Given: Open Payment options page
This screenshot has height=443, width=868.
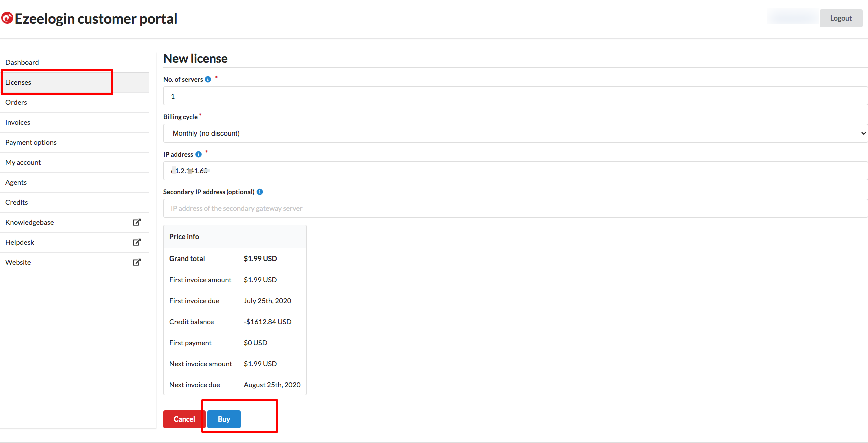Looking at the screenshot, I should click(31, 142).
